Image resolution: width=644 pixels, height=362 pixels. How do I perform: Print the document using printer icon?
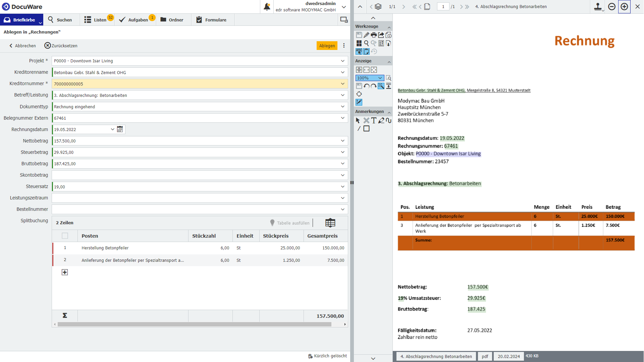click(x=374, y=35)
